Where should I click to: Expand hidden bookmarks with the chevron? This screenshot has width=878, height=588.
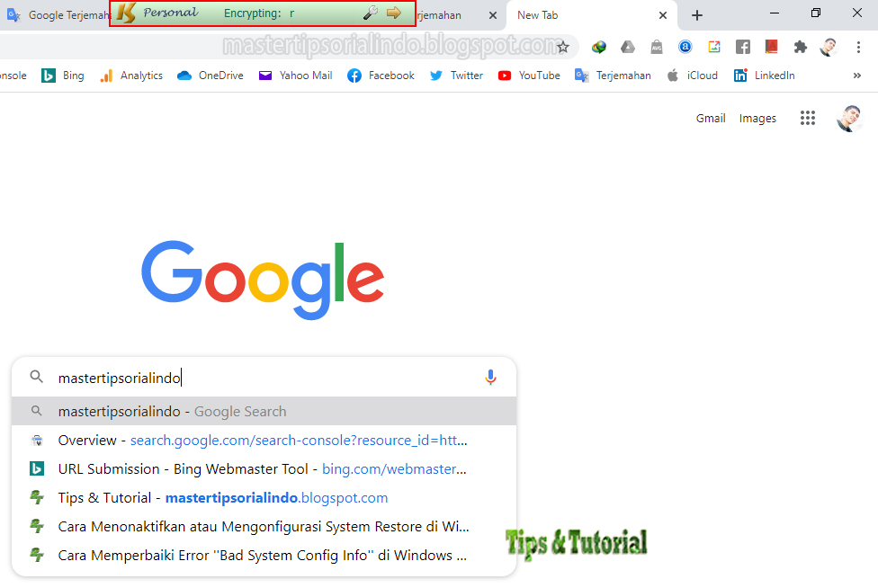point(856,76)
